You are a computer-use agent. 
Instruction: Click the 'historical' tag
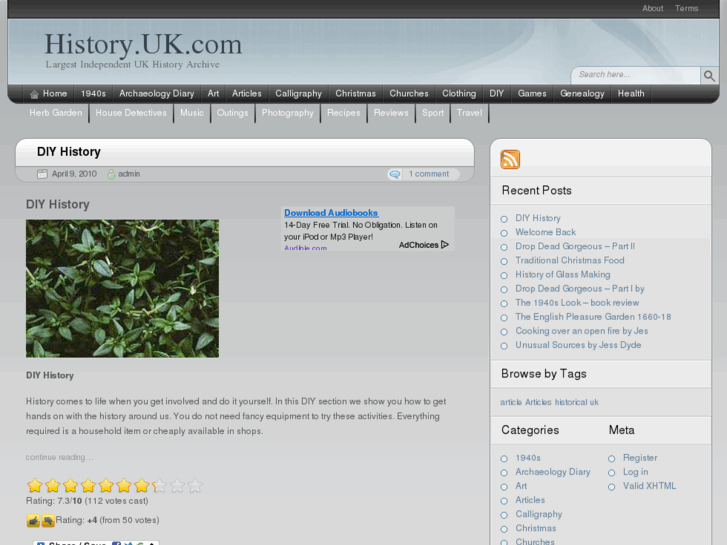[x=571, y=402]
